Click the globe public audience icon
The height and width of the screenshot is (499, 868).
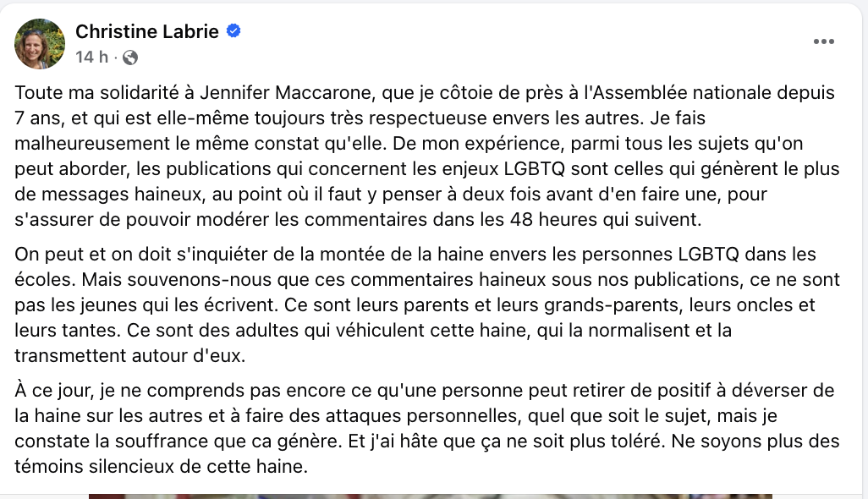coord(130,57)
